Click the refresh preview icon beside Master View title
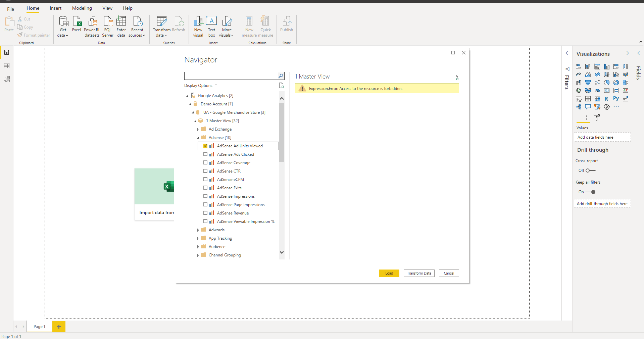This screenshot has height=339, width=644. [x=456, y=78]
